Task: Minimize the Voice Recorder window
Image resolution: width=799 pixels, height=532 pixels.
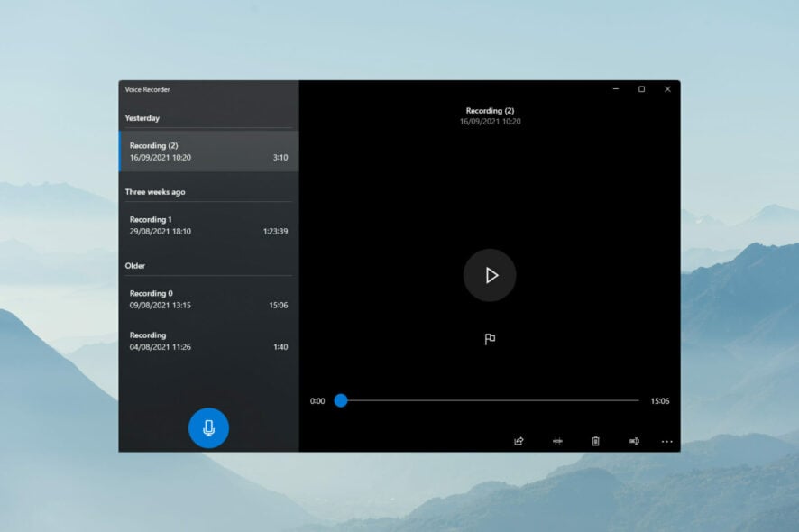Action: [616, 89]
